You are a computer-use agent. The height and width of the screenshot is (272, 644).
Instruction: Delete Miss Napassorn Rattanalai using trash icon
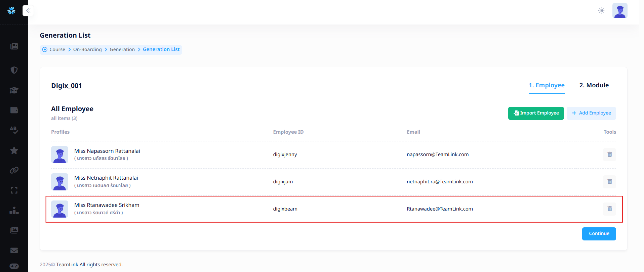coord(609,154)
